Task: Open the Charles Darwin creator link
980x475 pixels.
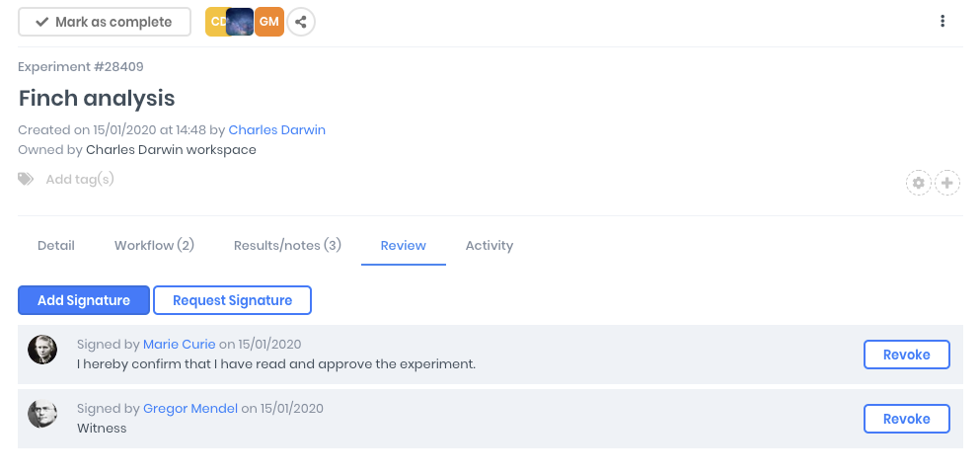Action: (x=276, y=129)
